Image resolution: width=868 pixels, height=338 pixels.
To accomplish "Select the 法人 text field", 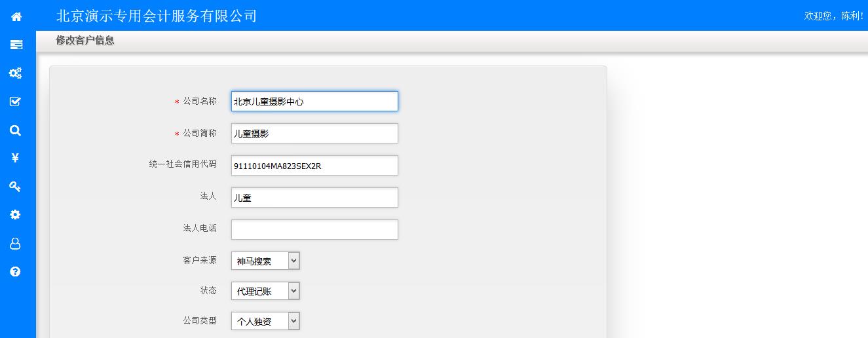I will pyautogui.click(x=314, y=198).
